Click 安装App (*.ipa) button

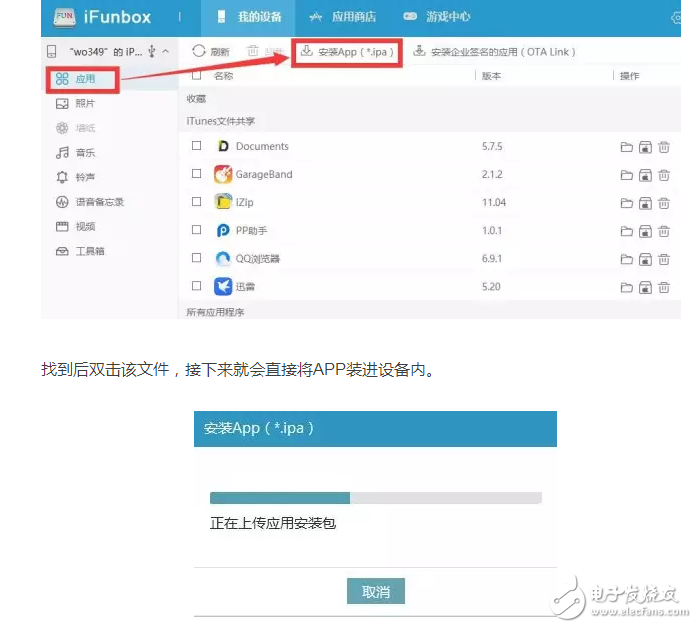pos(347,52)
